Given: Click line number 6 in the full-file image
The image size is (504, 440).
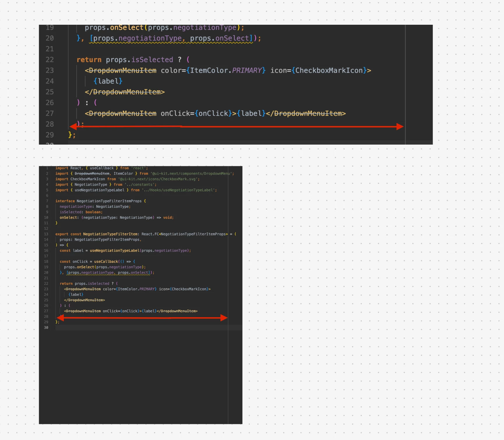Looking at the screenshot, I should coord(47,196).
